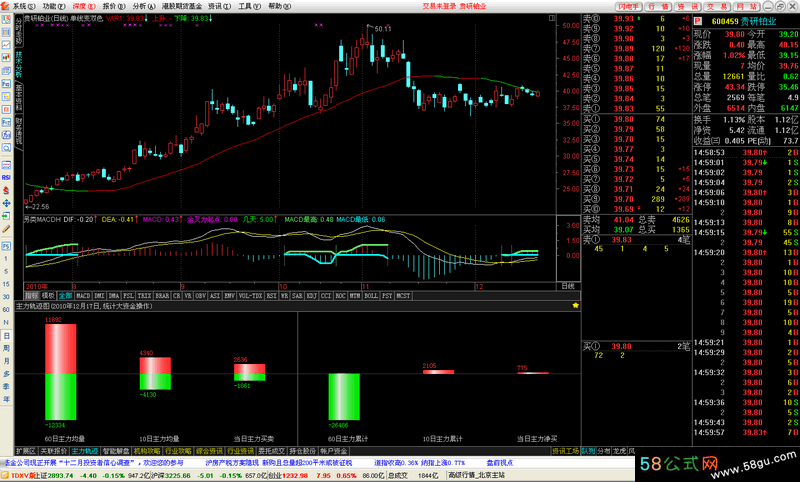Open the 工具(T) menu
800x482 pixels.
coord(249,6)
